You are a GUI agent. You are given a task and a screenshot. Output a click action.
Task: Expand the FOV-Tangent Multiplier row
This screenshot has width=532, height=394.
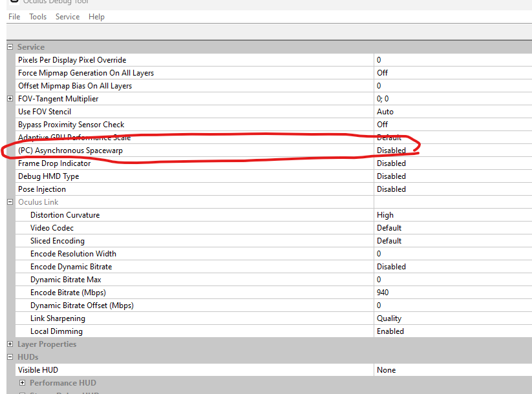(10, 99)
